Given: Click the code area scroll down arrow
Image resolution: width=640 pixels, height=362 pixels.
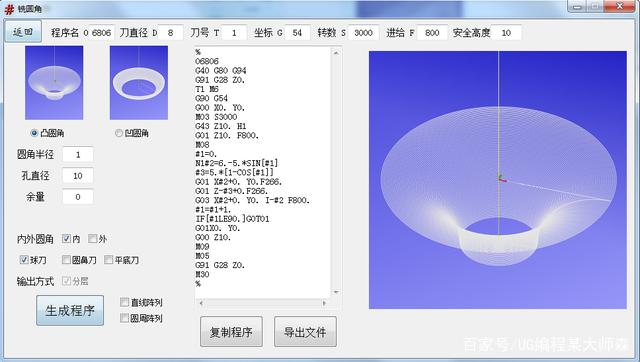Looking at the screenshot, I should pyautogui.click(x=336, y=292).
